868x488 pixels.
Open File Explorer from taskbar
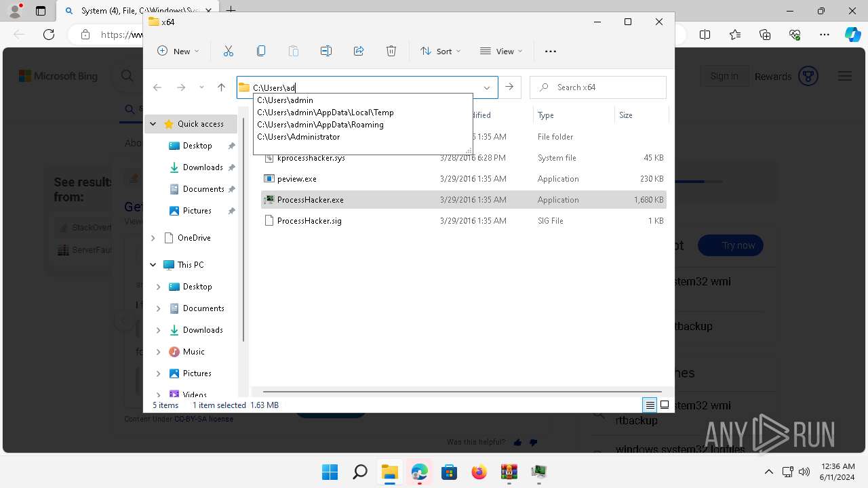(x=389, y=472)
